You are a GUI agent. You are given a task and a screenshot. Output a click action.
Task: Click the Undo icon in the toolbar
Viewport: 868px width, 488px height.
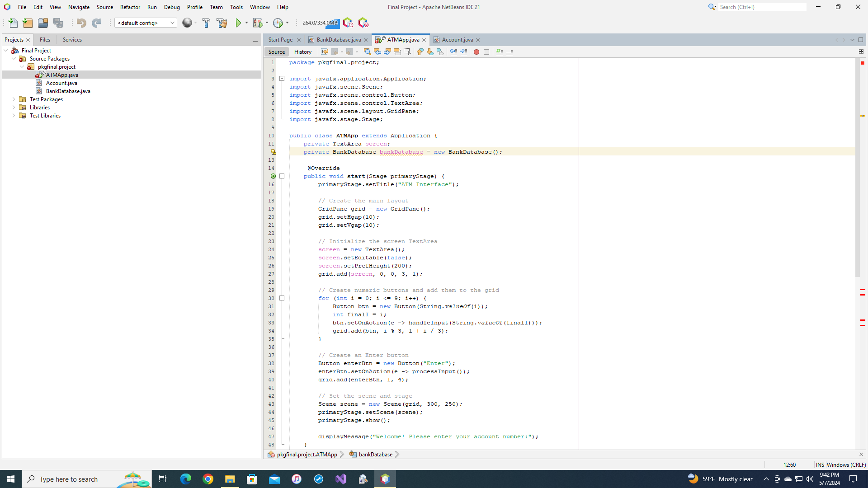tap(81, 23)
